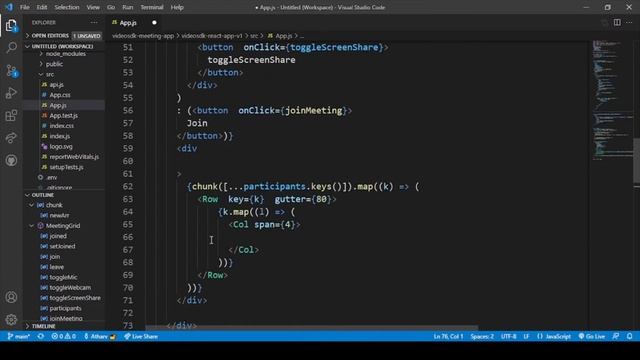Image resolution: width=640 pixels, height=360 pixels.
Task: Open the Manage gear icon
Action: [11, 319]
